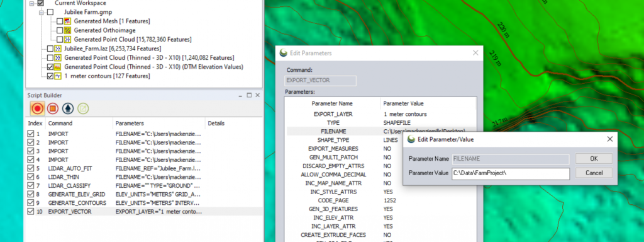Close the Edit Parameters dialog
Image resolution: width=644 pixels, height=242 pixels.
pyautogui.click(x=475, y=53)
